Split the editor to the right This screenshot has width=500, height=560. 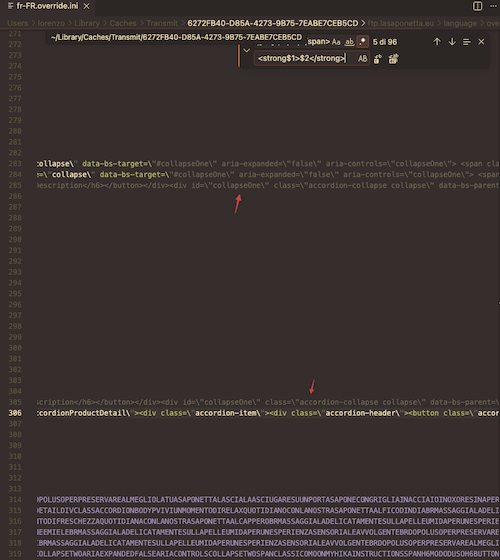point(478,6)
